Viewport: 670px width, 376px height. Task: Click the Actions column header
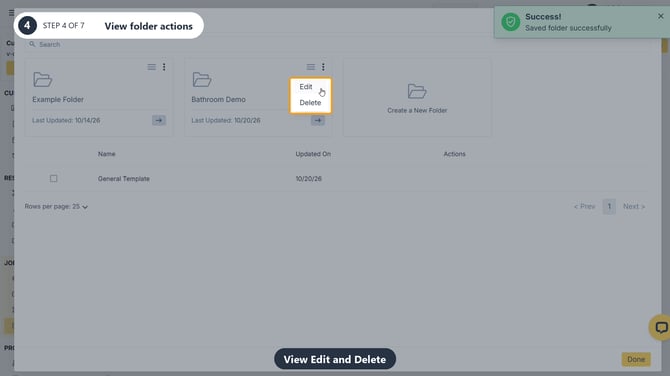click(x=454, y=154)
